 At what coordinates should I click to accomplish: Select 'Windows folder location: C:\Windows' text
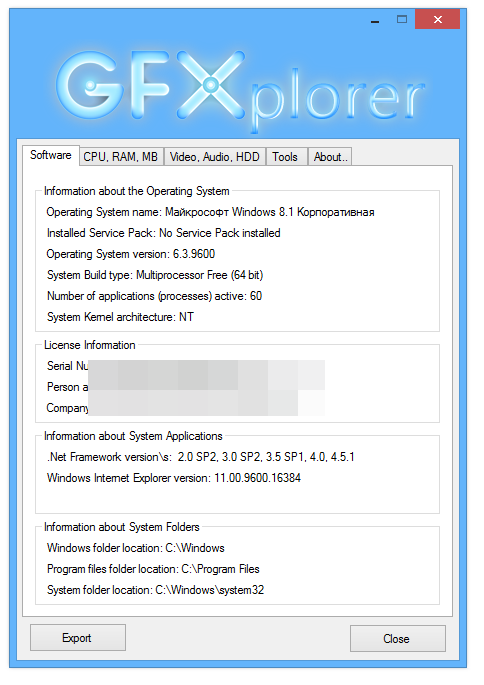point(135,548)
